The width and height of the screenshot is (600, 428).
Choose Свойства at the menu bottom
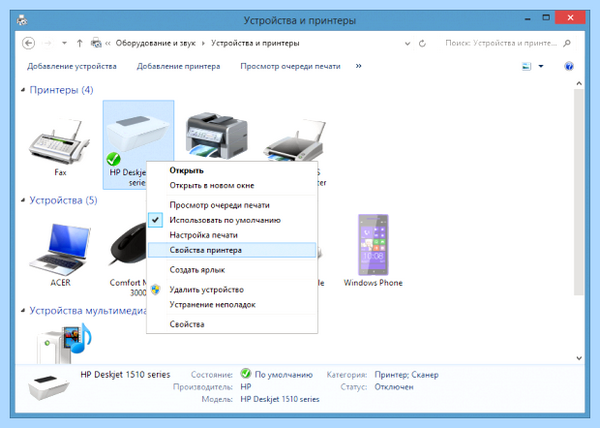[232, 324]
